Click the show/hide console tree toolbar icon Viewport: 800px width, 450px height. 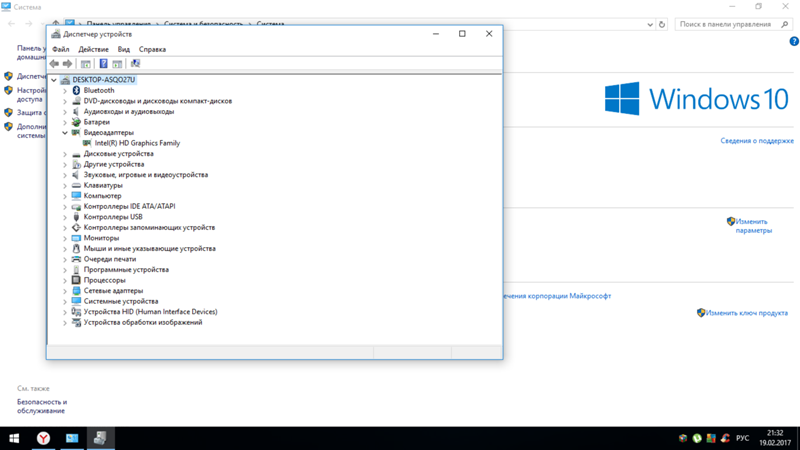coord(86,64)
